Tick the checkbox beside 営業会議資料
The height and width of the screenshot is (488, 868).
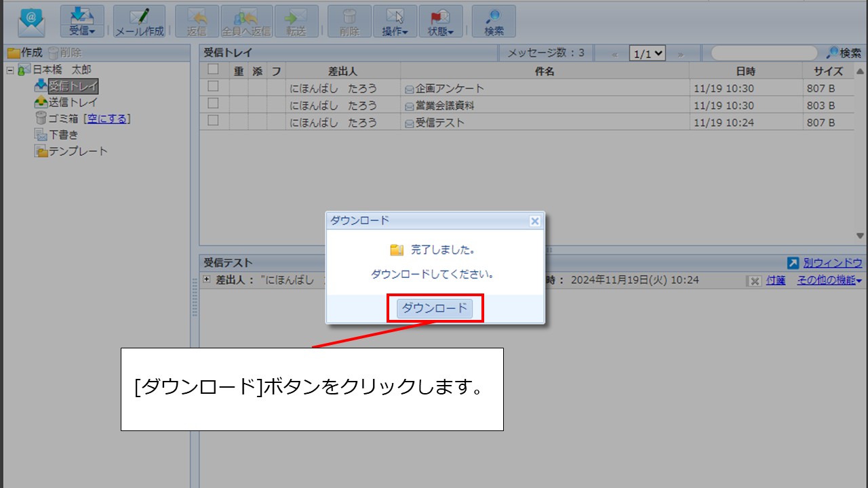tap(213, 103)
